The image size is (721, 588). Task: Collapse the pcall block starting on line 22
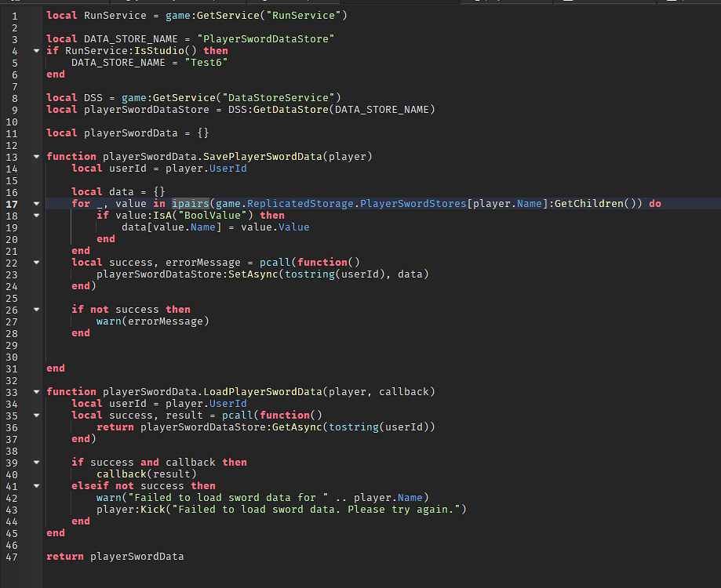[36, 263]
